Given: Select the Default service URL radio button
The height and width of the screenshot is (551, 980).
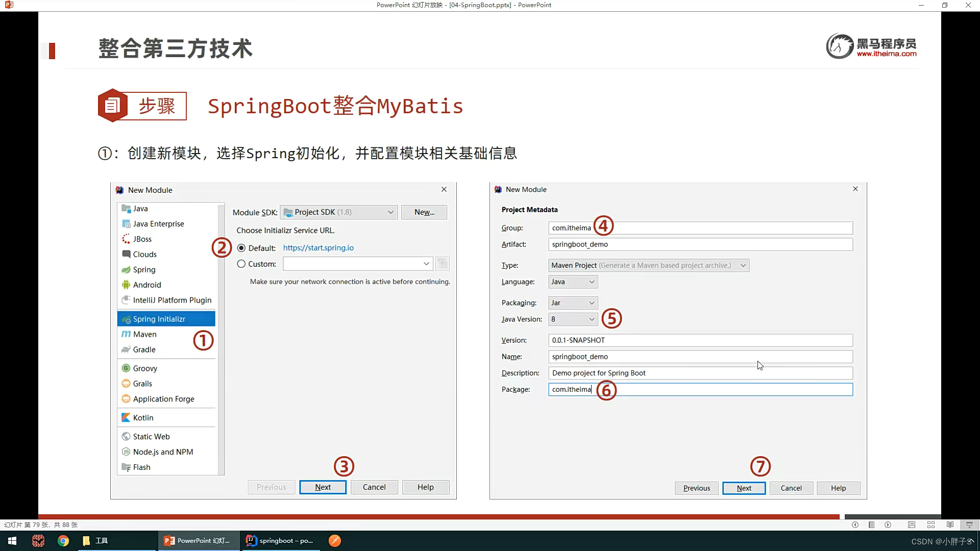Looking at the screenshot, I should point(241,248).
